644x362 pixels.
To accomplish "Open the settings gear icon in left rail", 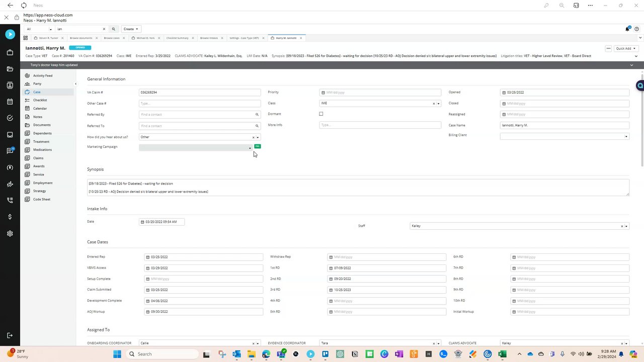I will click(x=10, y=233).
